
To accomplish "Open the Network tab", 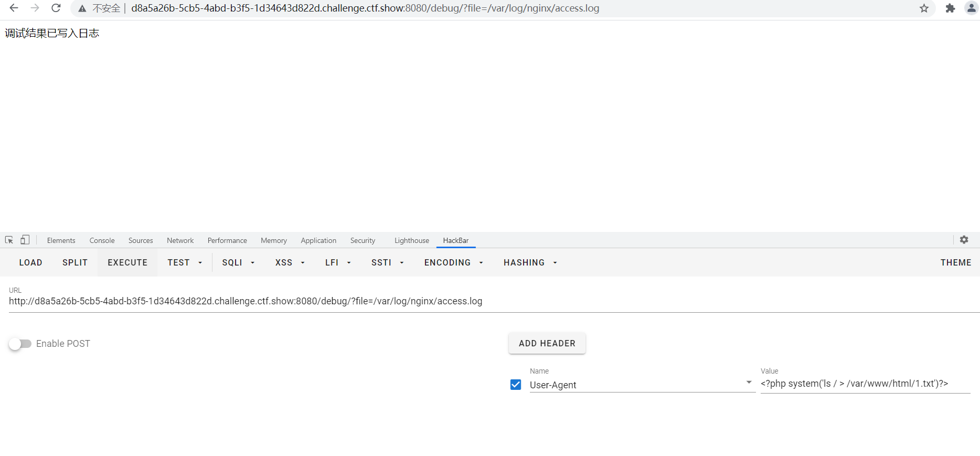I will click(180, 240).
